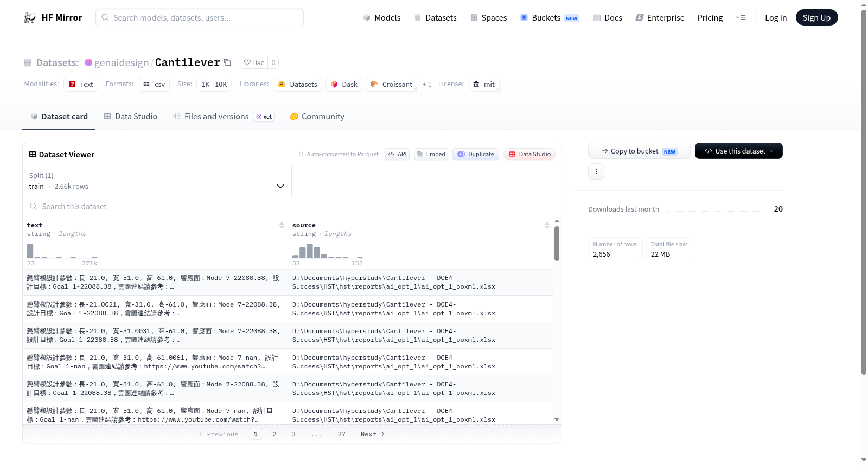The image size is (868, 465).
Task: Go to pagination page 27
Action: point(342,434)
